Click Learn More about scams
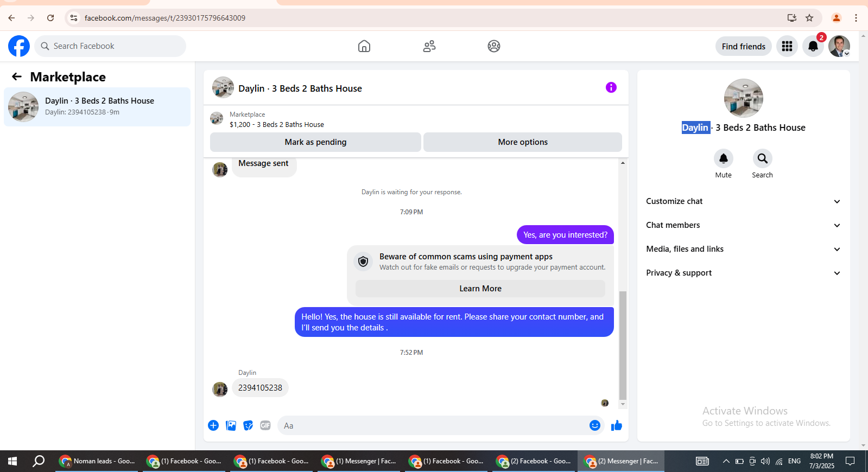The image size is (868, 472). [x=480, y=289]
